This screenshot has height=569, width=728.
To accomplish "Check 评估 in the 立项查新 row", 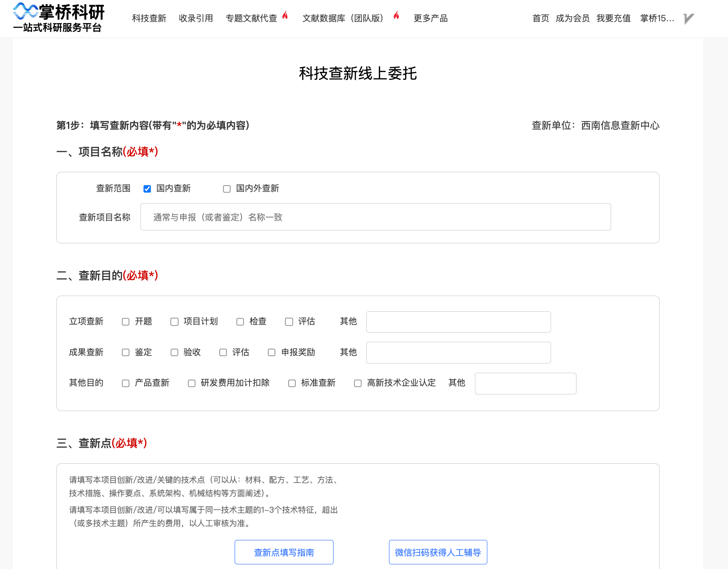I will click(x=289, y=322).
